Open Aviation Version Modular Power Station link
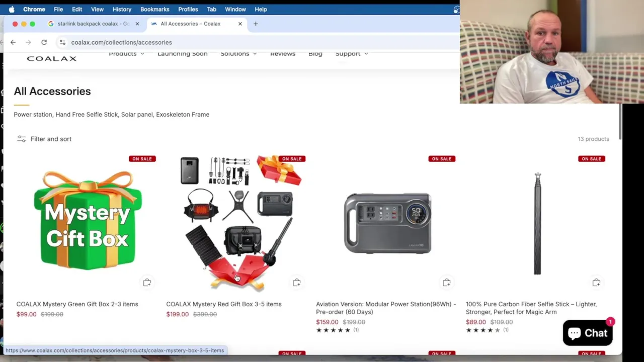 coord(386,308)
